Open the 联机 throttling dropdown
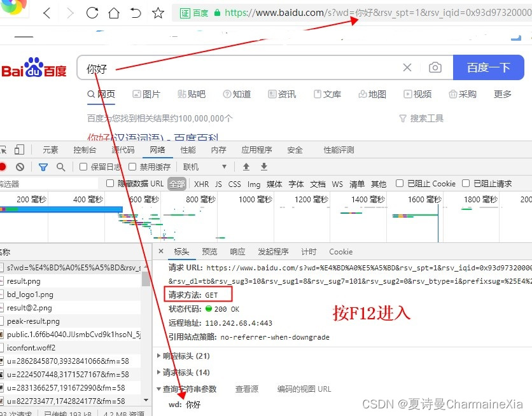532x416 pixels. coord(204,167)
